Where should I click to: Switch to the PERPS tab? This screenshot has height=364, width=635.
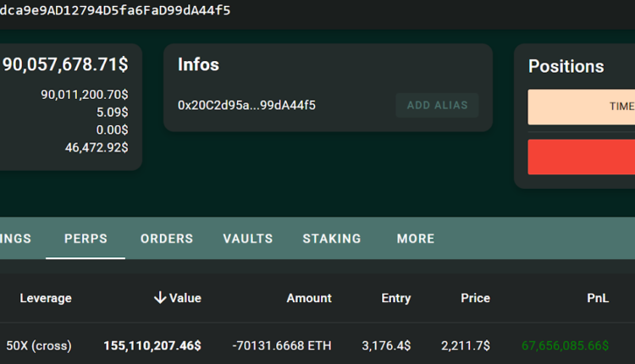tap(86, 239)
